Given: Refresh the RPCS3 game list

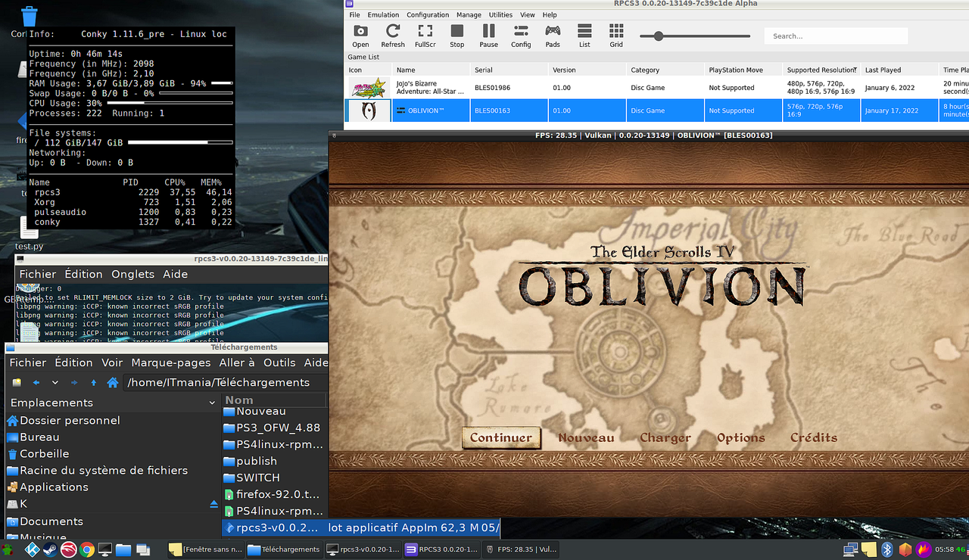Looking at the screenshot, I should point(393,35).
